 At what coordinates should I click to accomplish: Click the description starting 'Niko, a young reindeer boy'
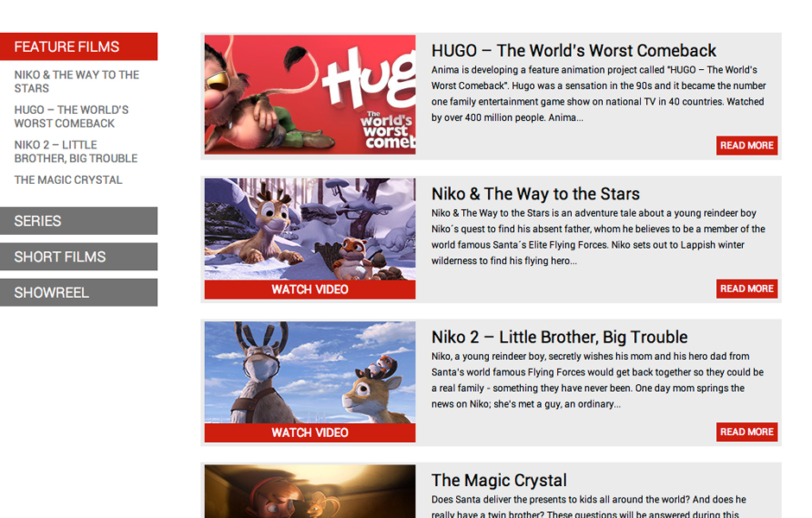pyautogui.click(x=598, y=381)
